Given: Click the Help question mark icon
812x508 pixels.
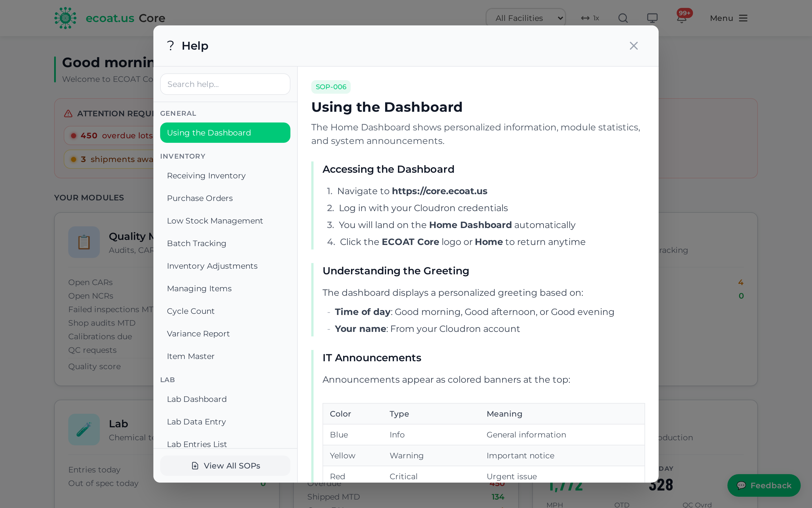Looking at the screenshot, I should pos(171,45).
